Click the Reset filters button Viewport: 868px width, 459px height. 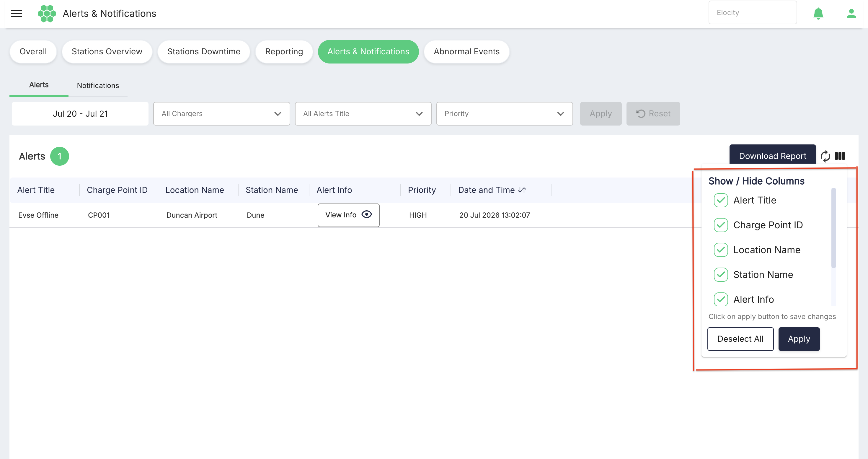[653, 114]
